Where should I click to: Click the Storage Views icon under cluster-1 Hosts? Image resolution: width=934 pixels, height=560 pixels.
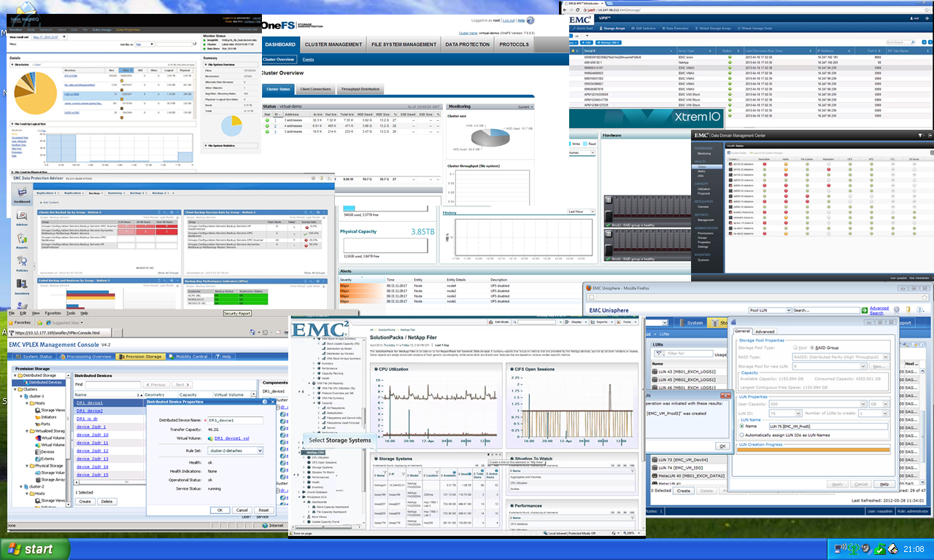click(x=36, y=411)
